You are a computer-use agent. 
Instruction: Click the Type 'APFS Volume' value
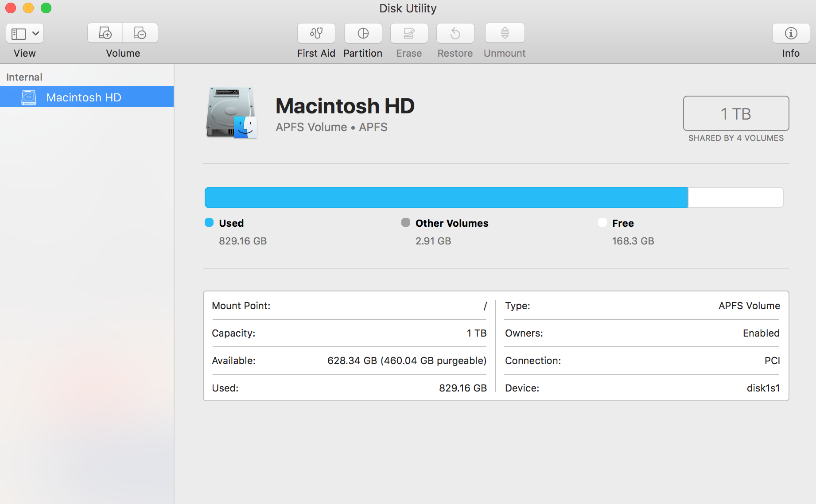(x=749, y=306)
